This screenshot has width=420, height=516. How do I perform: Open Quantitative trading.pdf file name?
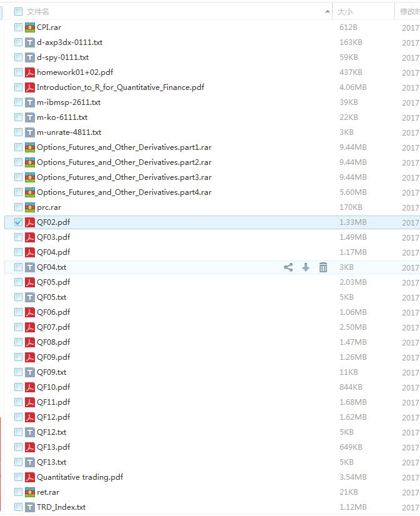80,477
